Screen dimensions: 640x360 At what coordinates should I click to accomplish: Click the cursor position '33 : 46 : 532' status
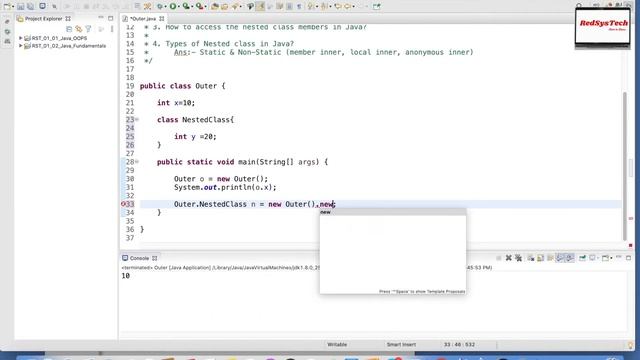tap(459, 344)
